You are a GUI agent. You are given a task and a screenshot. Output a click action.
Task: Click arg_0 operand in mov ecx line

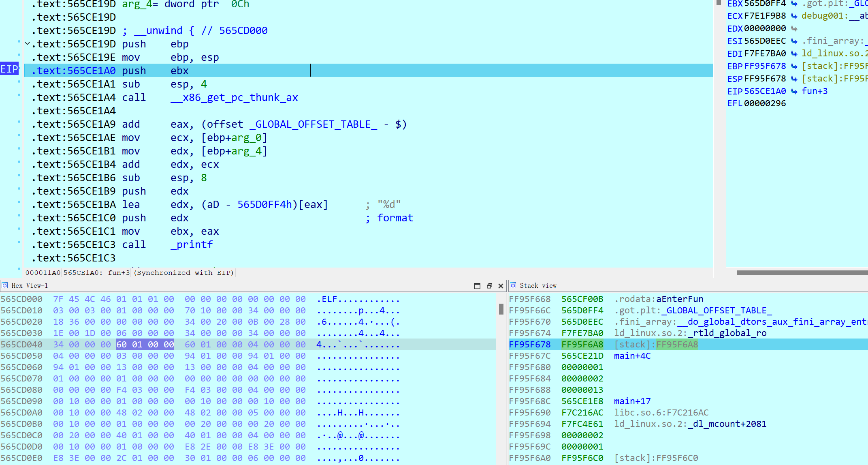pos(246,138)
